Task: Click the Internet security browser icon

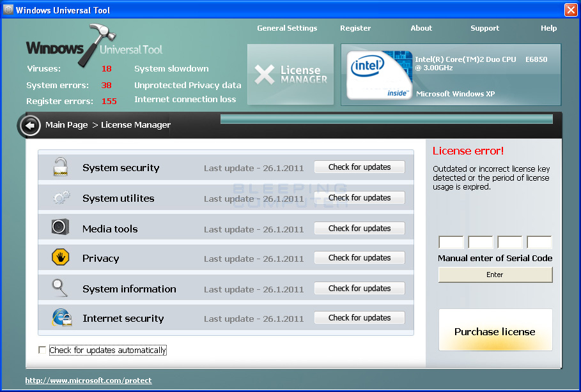Action: pos(60,318)
